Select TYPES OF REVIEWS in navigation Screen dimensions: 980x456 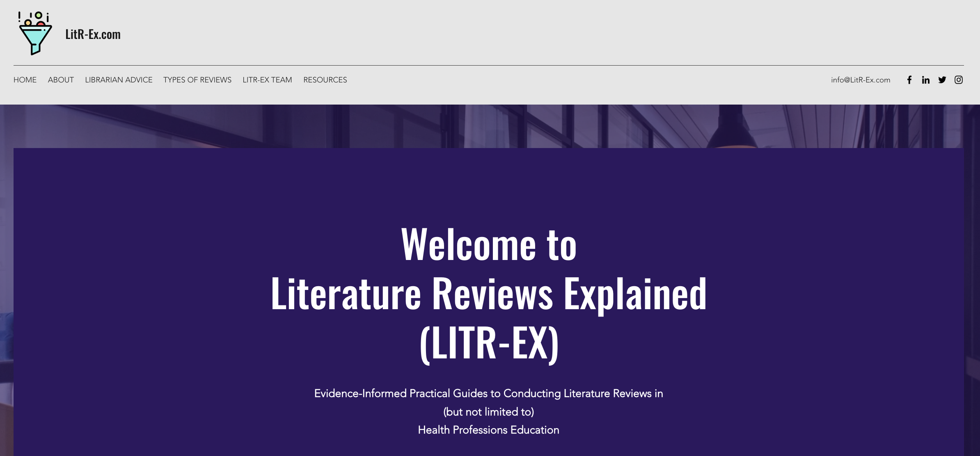click(x=197, y=80)
